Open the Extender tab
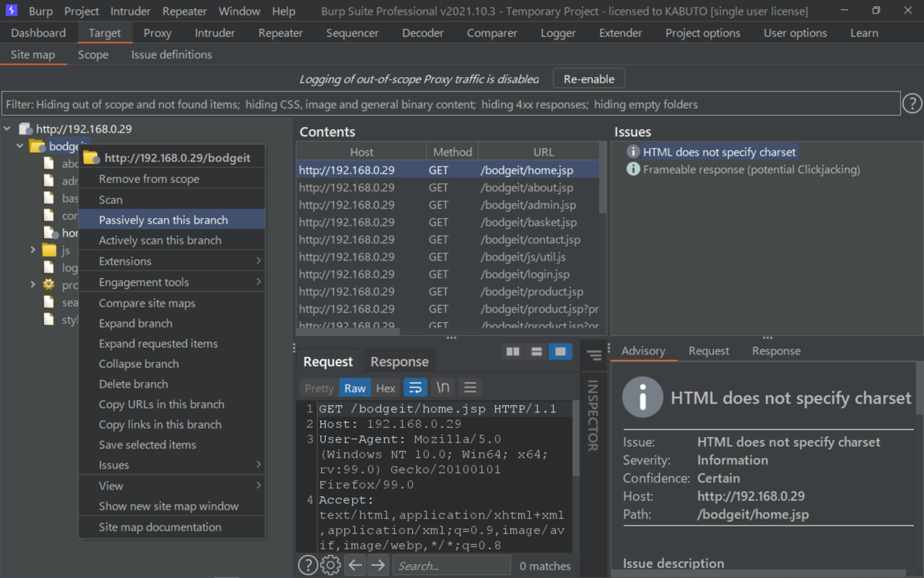 point(621,33)
